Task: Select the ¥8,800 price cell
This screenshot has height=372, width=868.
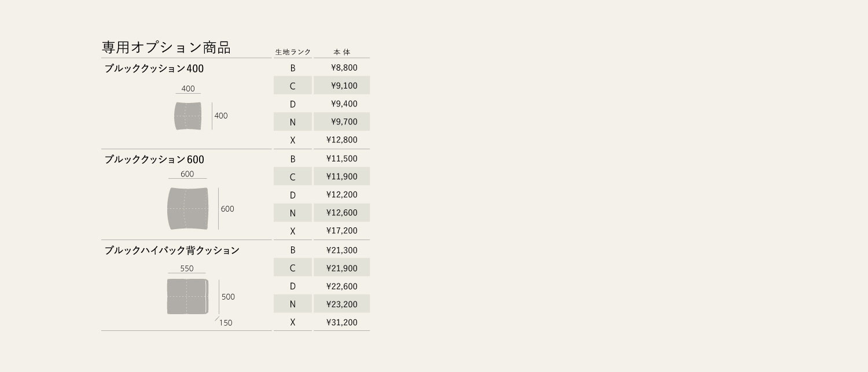Action: click(344, 68)
